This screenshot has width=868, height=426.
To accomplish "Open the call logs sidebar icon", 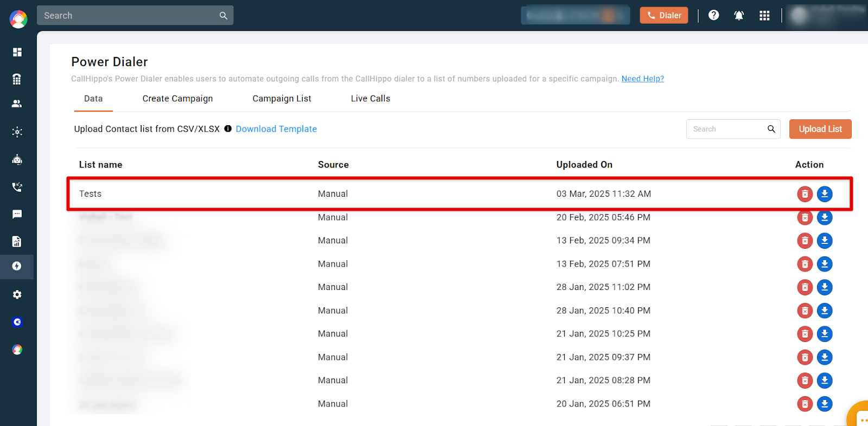I will tap(17, 187).
